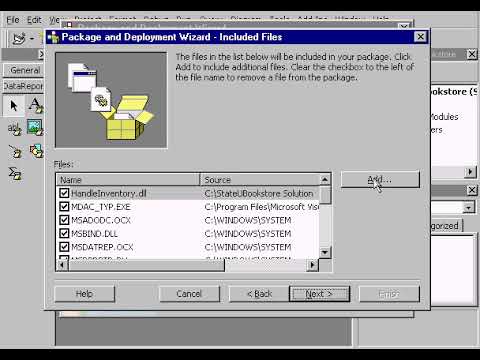
Task: Go back with the < Back button
Action: [259, 294]
